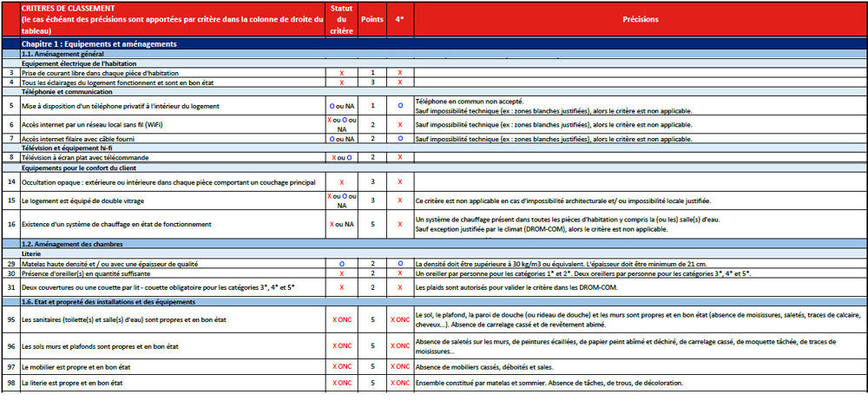Click the '4*' column header
The height and width of the screenshot is (401, 868).
point(399,19)
